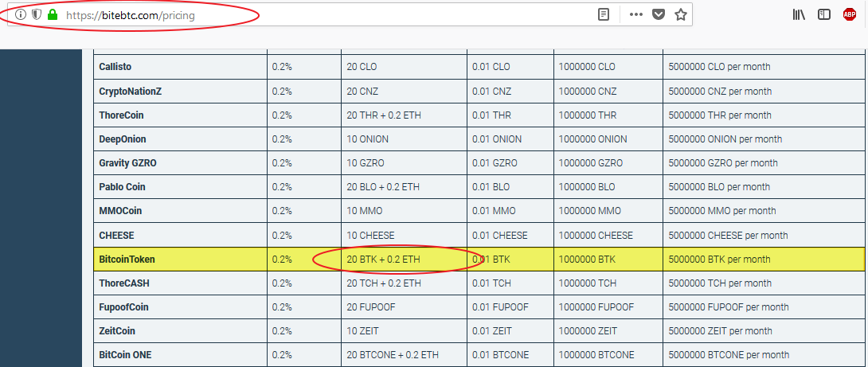
Task: Click the 0.2% fee in ZeitCoin row
Action: 304,331
